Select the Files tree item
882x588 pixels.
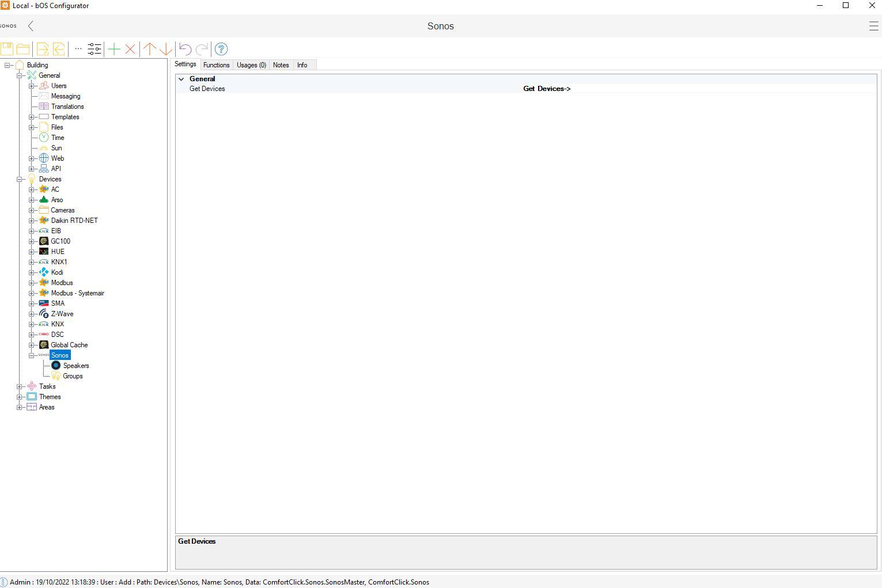pos(57,127)
